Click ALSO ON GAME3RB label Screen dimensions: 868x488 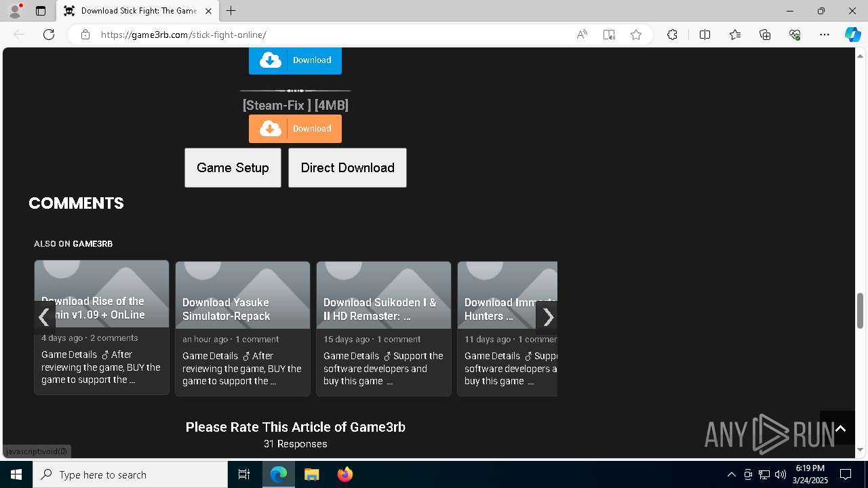tap(73, 244)
